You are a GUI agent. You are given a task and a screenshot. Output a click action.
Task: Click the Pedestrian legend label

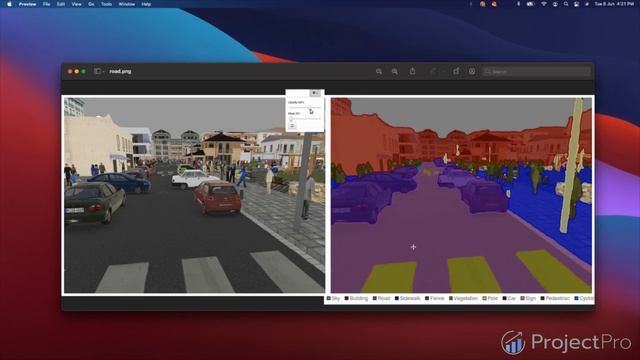[x=558, y=298]
